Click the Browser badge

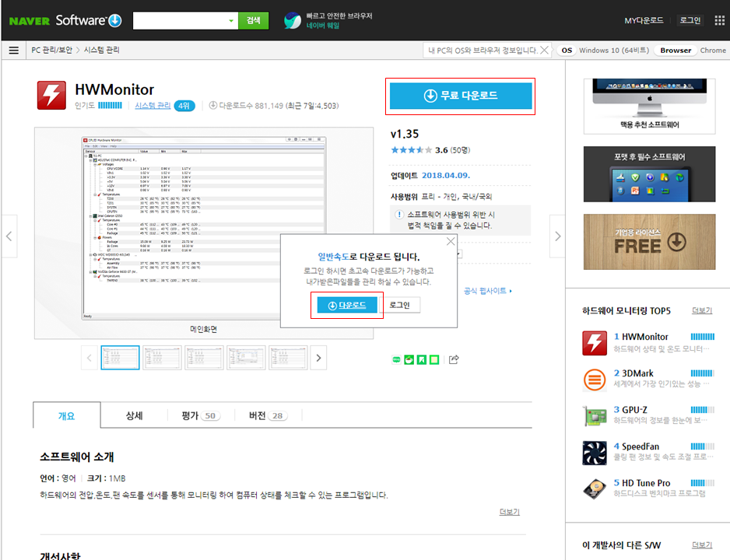click(676, 51)
